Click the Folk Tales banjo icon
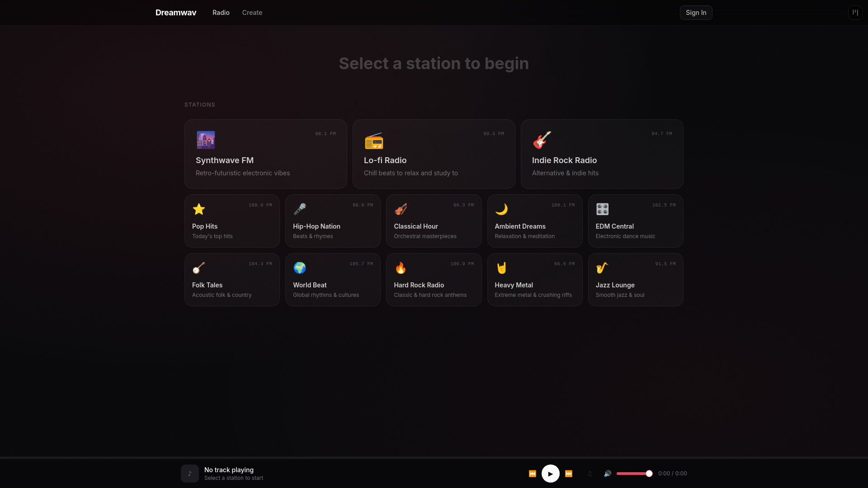The width and height of the screenshot is (868, 488). tap(199, 268)
